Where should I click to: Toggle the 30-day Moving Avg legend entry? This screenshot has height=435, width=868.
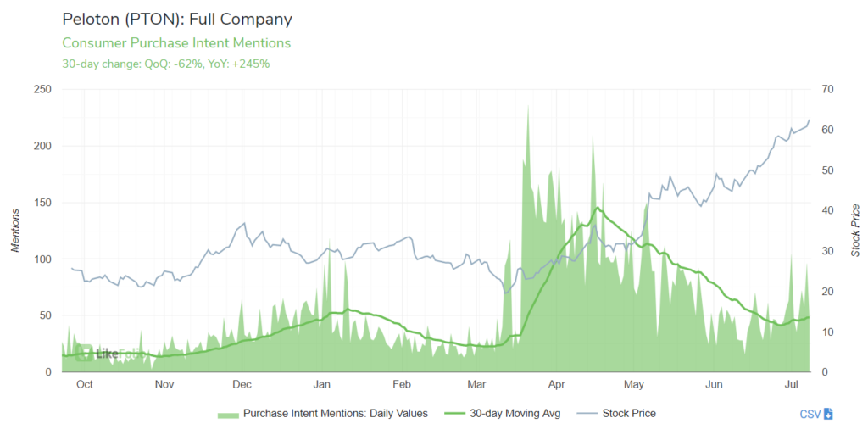503,414
